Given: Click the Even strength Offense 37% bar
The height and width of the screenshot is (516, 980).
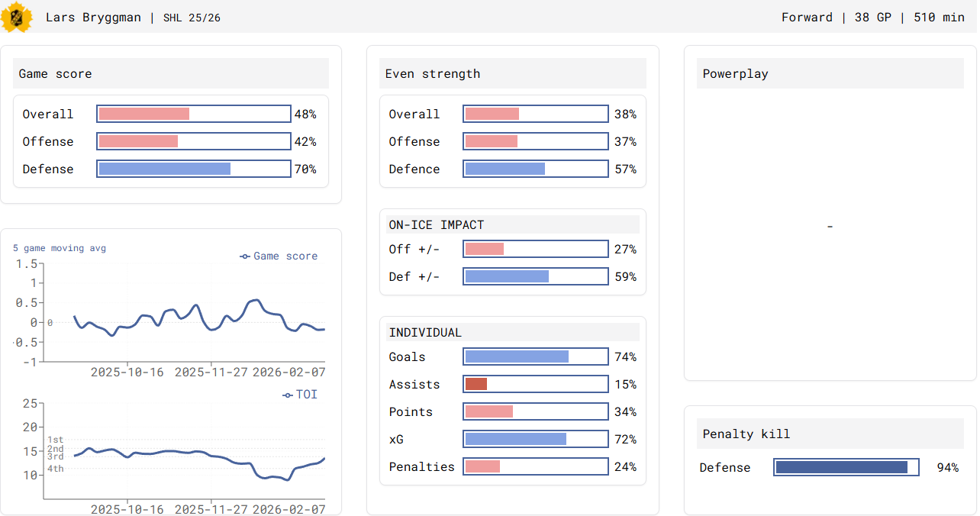Looking at the screenshot, I should tap(536, 141).
